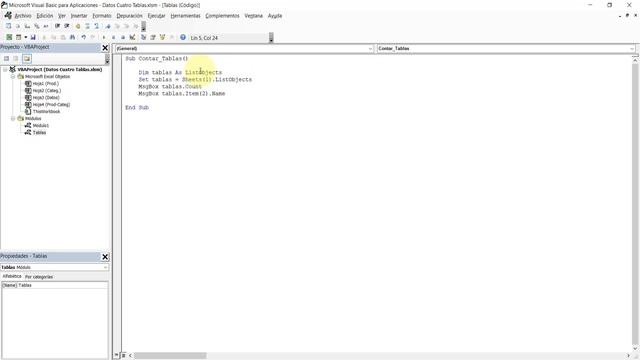This screenshot has width=640, height=360.
Task: Toggle Design Mode icon
Action: pyautogui.click(x=132, y=37)
